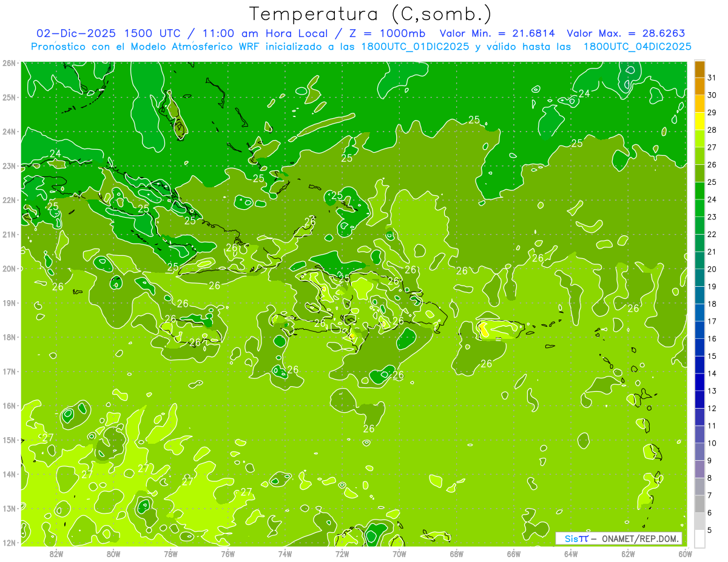The image size is (728, 562).
Task: Click latitude label "19N" on left axis
Action: (x=8, y=303)
